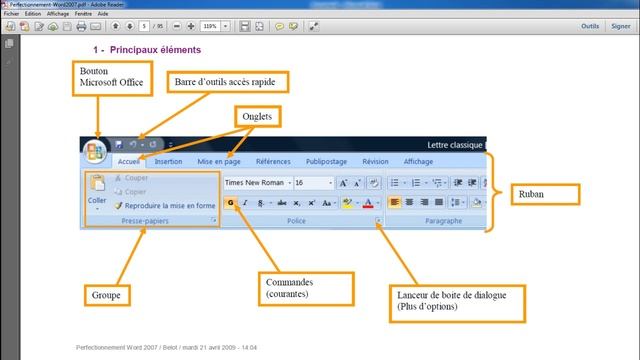
Task: Click the Microsoft Office round button in ribbon
Action: 95,151
